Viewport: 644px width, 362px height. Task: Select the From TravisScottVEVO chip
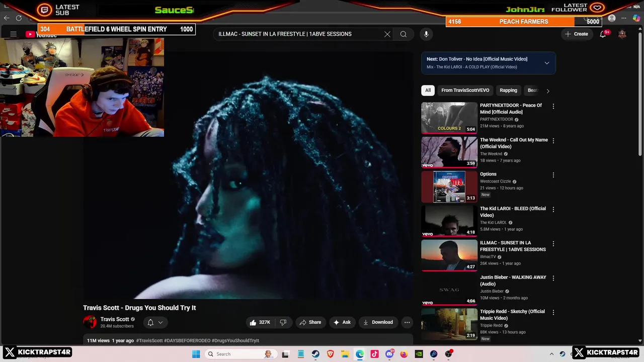[x=465, y=90]
